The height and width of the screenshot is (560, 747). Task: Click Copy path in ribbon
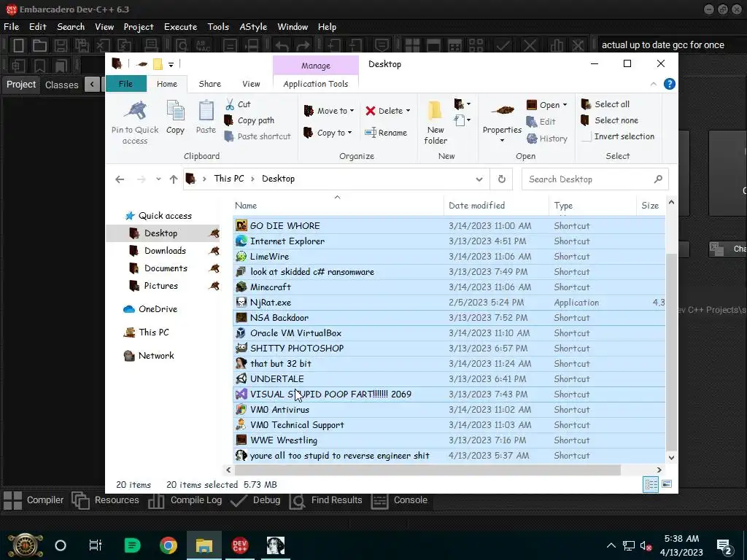(x=249, y=120)
